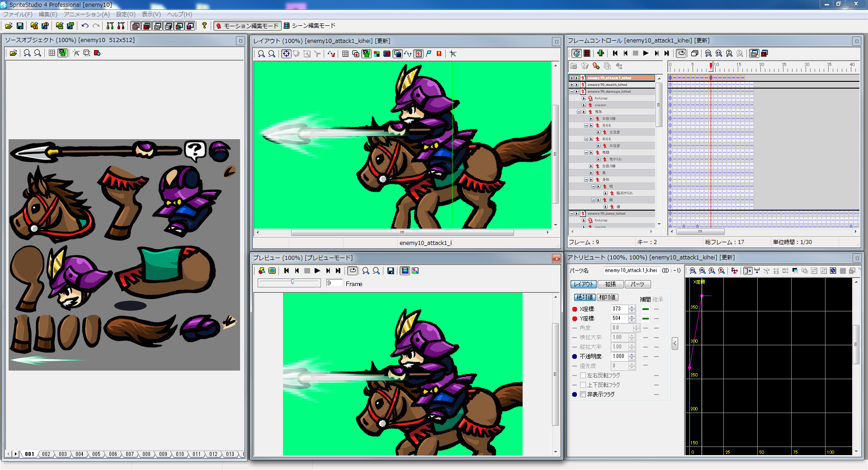
Task: Jump to first frame in frame control
Action: point(615,53)
